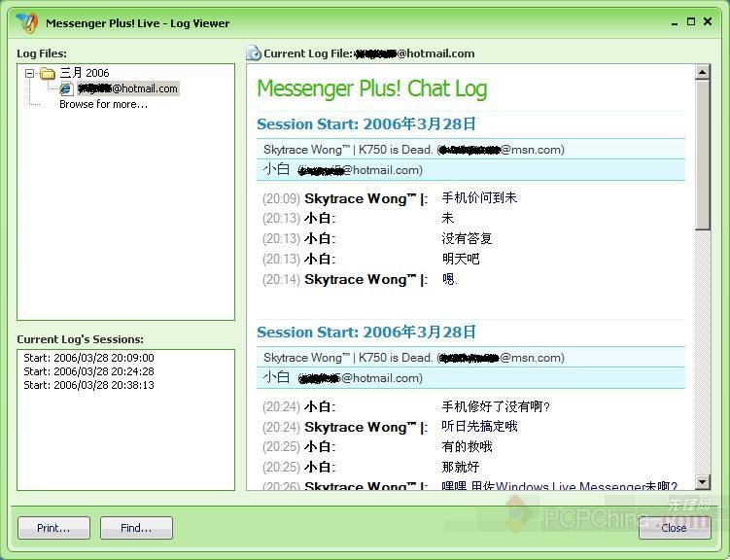Collapse the 三月 2006 folder tree node

click(x=30, y=73)
